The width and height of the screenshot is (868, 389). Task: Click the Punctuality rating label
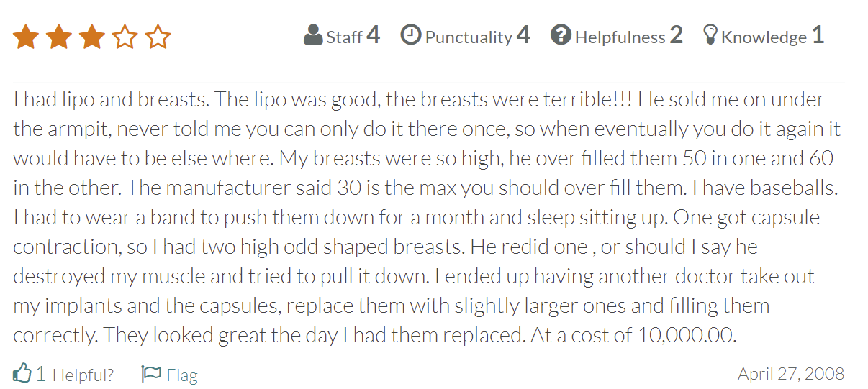click(x=469, y=37)
